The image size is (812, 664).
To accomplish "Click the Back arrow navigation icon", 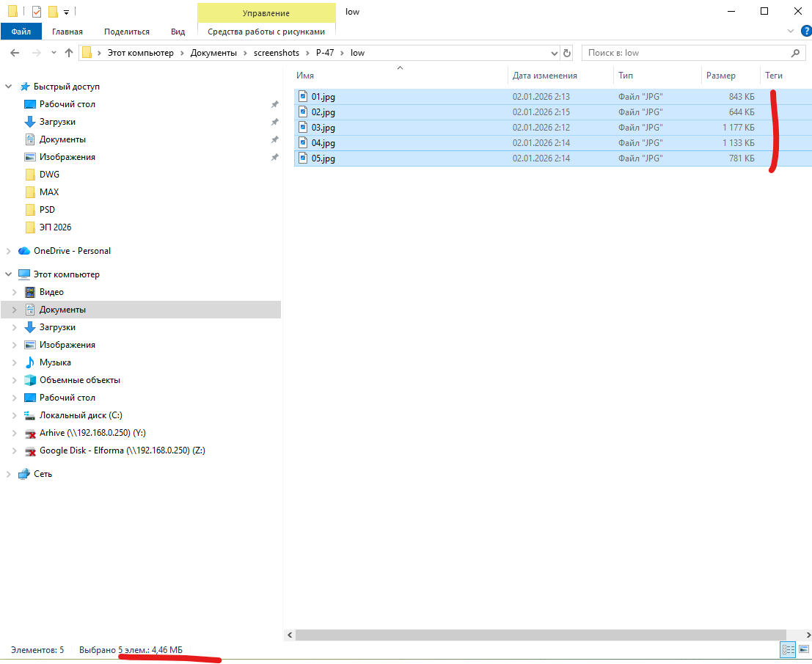I will [15, 53].
